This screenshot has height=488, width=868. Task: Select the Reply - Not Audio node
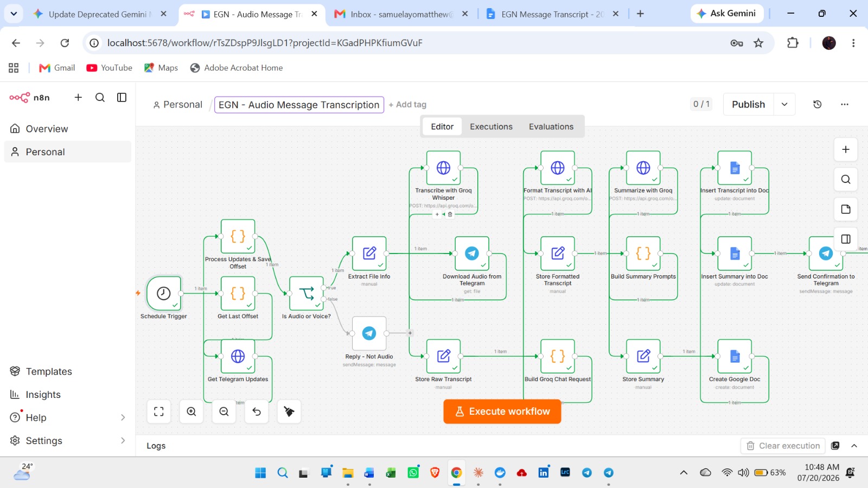(x=369, y=333)
